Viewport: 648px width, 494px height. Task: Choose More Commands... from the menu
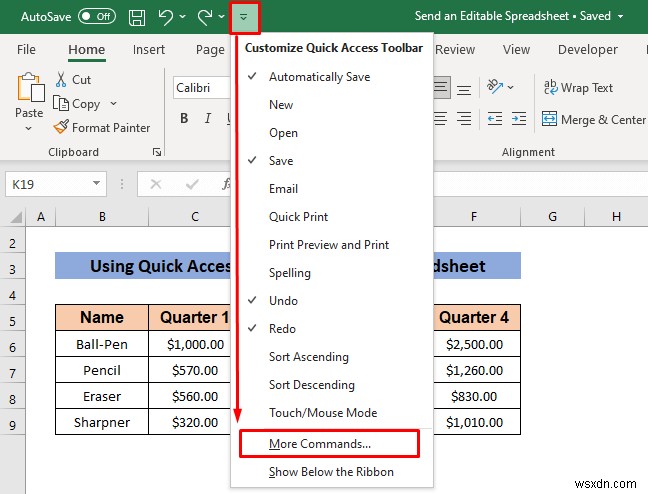click(329, 444)
